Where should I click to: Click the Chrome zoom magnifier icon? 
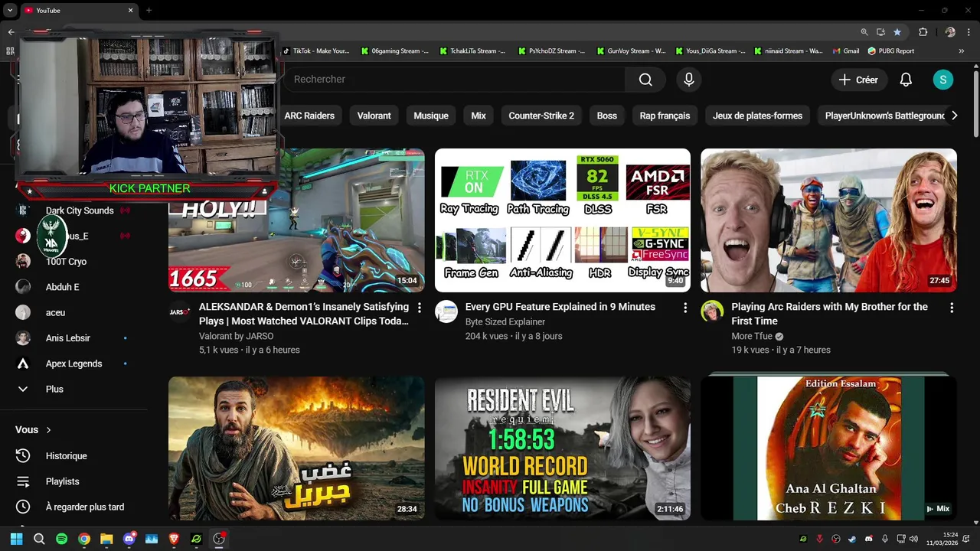click(864, 32)
